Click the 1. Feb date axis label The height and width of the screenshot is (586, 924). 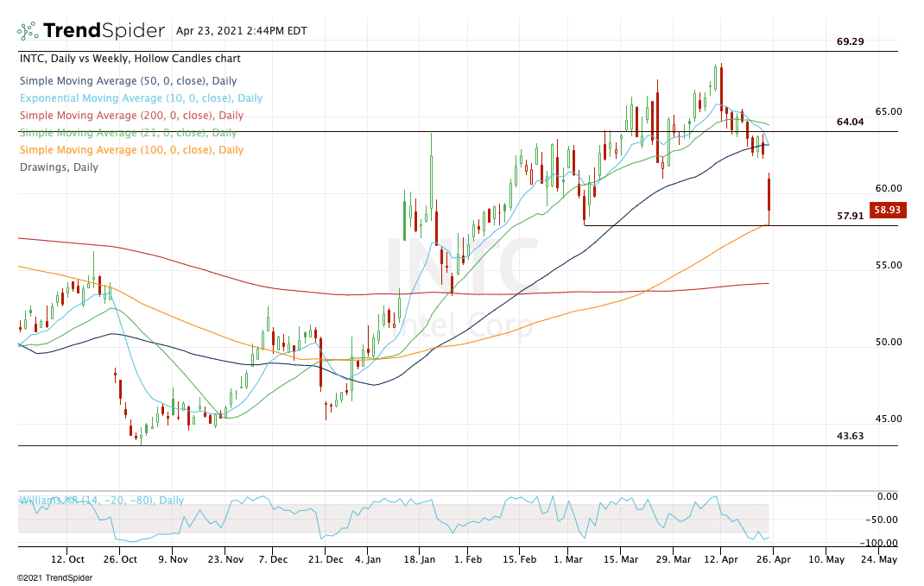click(468, 559)
